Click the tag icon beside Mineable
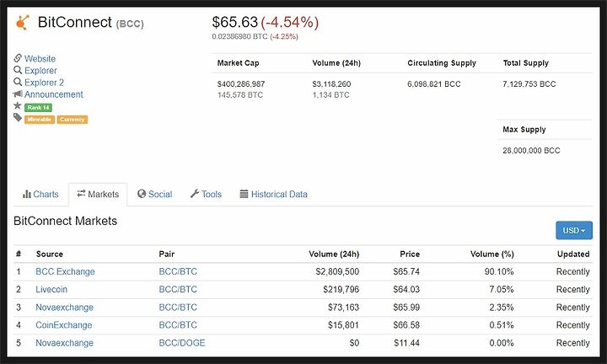 (x=18, y=118)
